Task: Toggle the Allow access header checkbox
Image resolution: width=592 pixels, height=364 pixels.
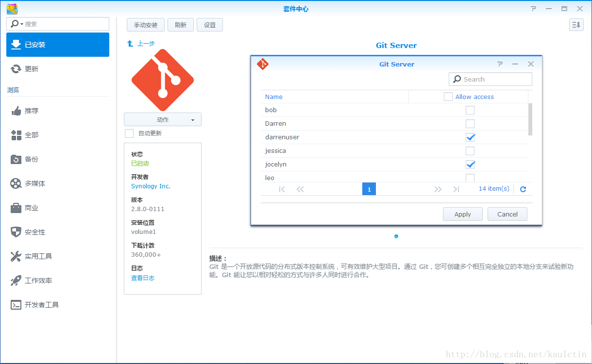Action: click(448, 97)
